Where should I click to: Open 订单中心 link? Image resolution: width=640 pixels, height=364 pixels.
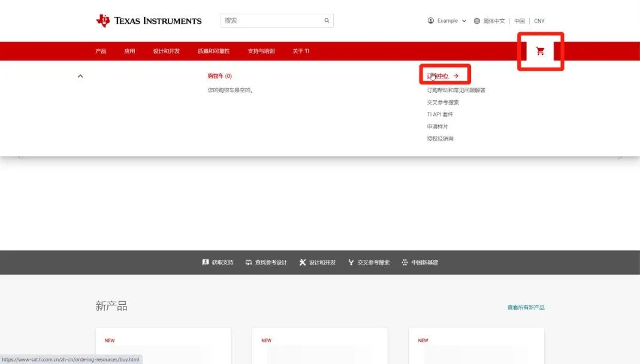point(438,75)
